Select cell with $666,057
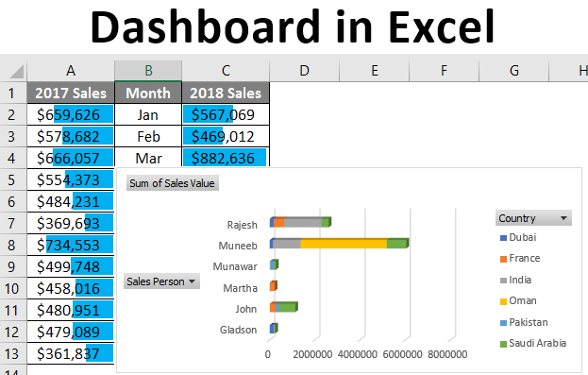 click(71, 158)
